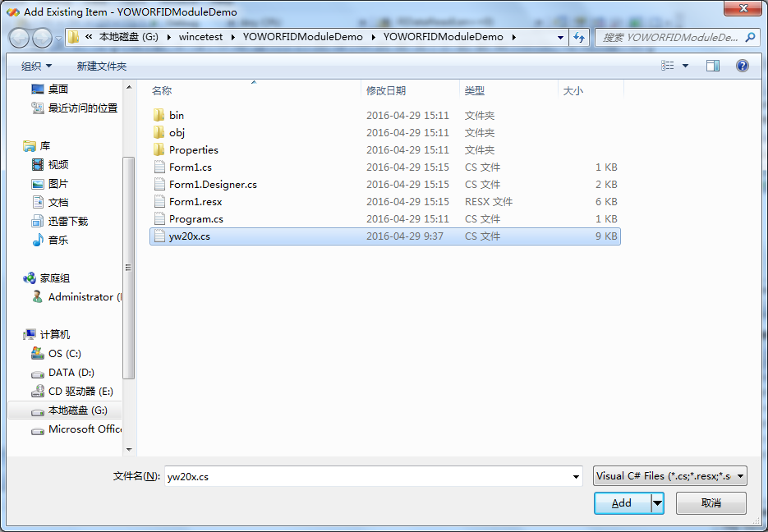Click 新建文件夹 in the toolbar
Image resolution: width=768 pixels, height=532 pixels.
[102, 66]
